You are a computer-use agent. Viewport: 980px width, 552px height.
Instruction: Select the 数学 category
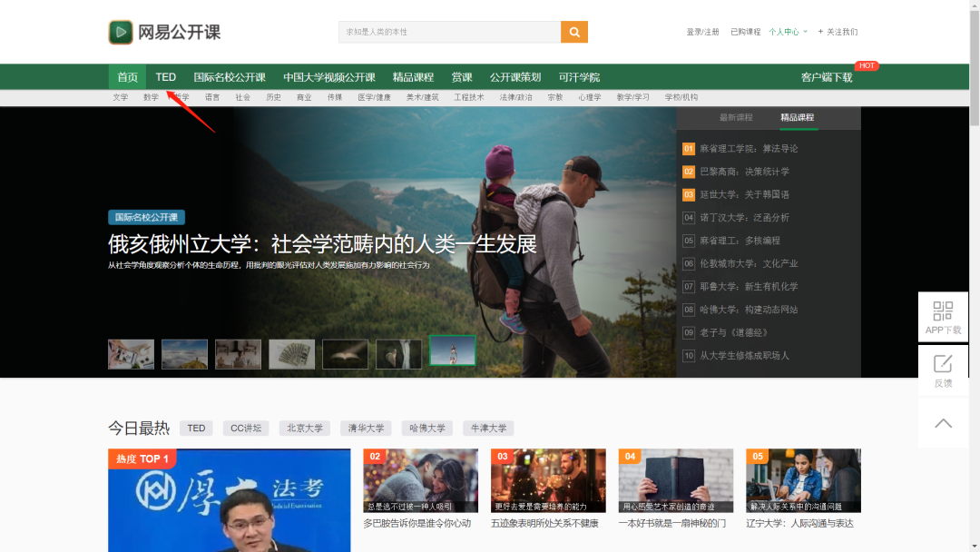151,97
